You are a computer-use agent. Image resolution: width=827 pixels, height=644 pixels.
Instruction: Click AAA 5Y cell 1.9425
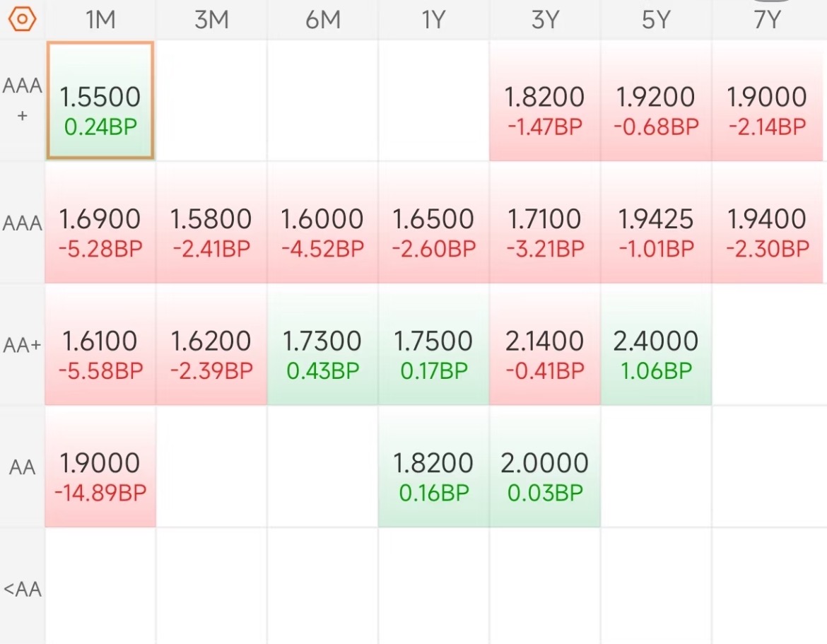coord(656,223)
